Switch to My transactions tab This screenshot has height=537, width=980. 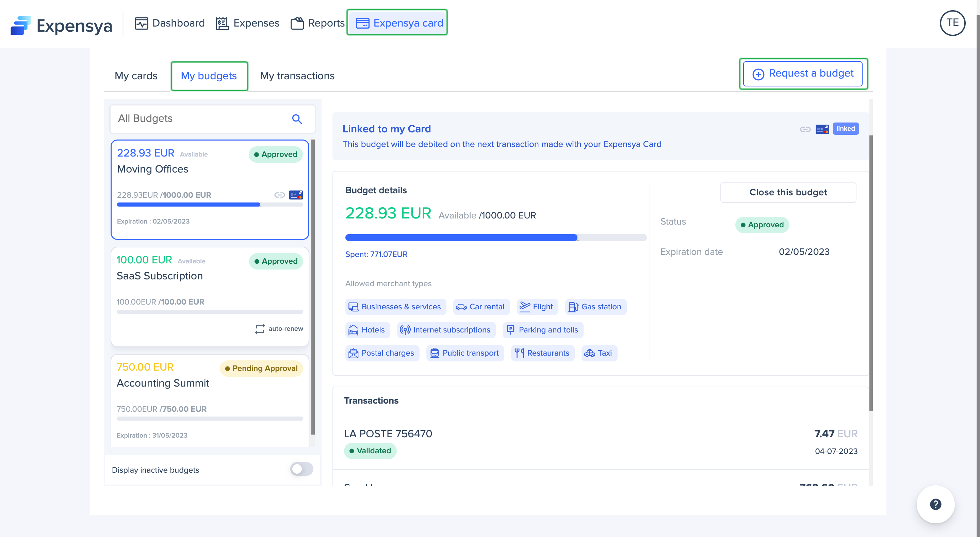pos(297,76)
